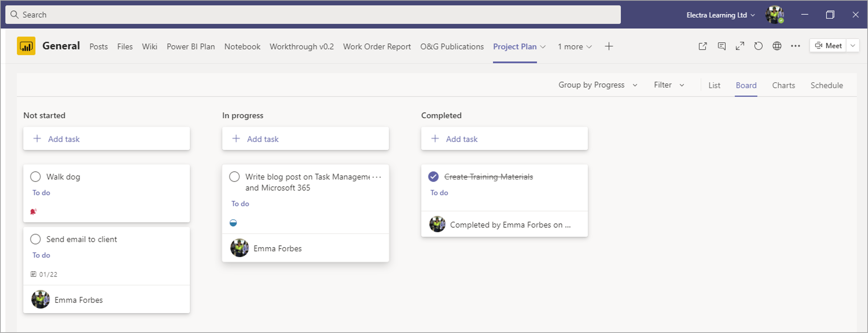Add task under Not started
The height and width of the screenshot is (333, 868).
click(107, 139)
